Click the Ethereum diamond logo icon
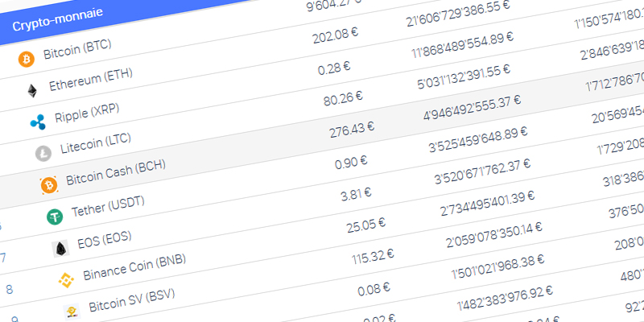The height and width of the screenshot is (322, 644). pyautogui.click(x=32, y=91)
